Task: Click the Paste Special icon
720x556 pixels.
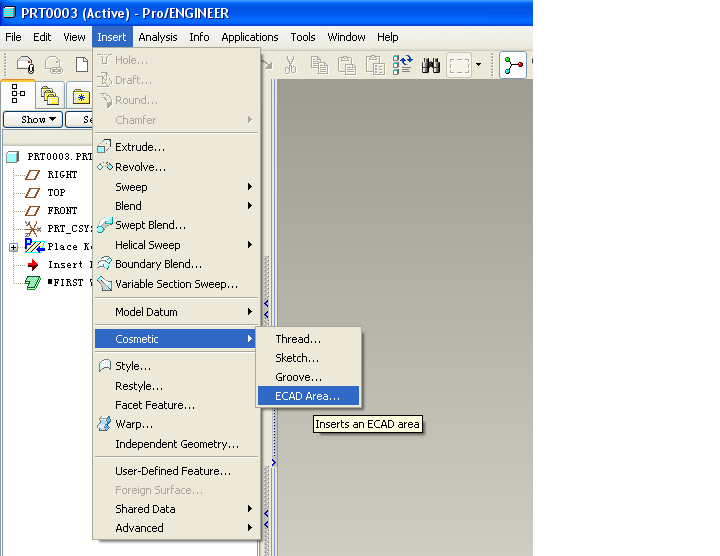Action: point(375,65)
